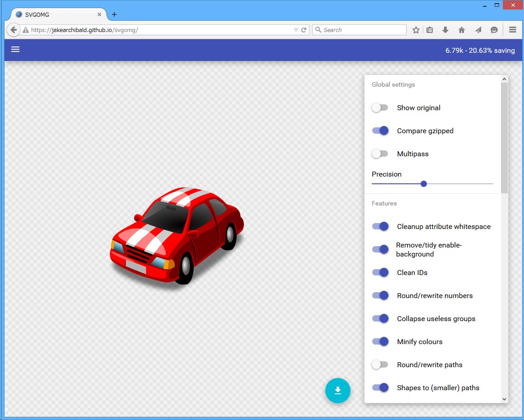Enable the Multipass toggle
The height and width of the screenshot is (420, 524).
tap(379, 154)
